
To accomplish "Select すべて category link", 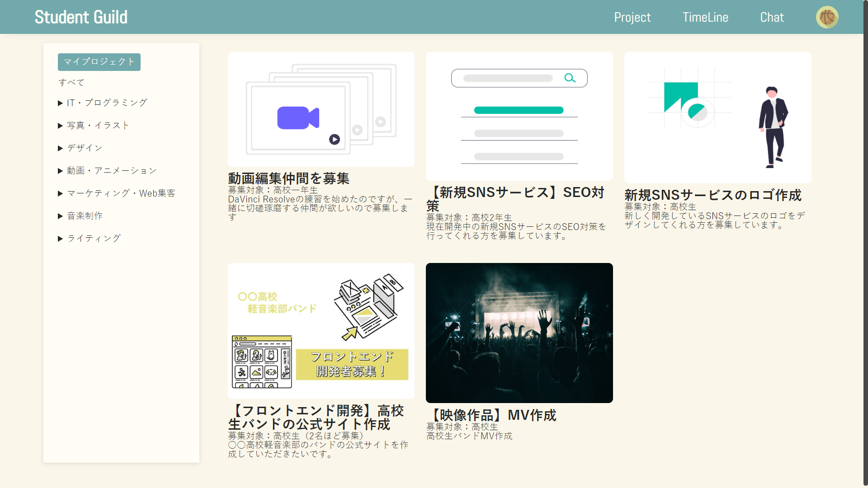I will click(71, 82).
